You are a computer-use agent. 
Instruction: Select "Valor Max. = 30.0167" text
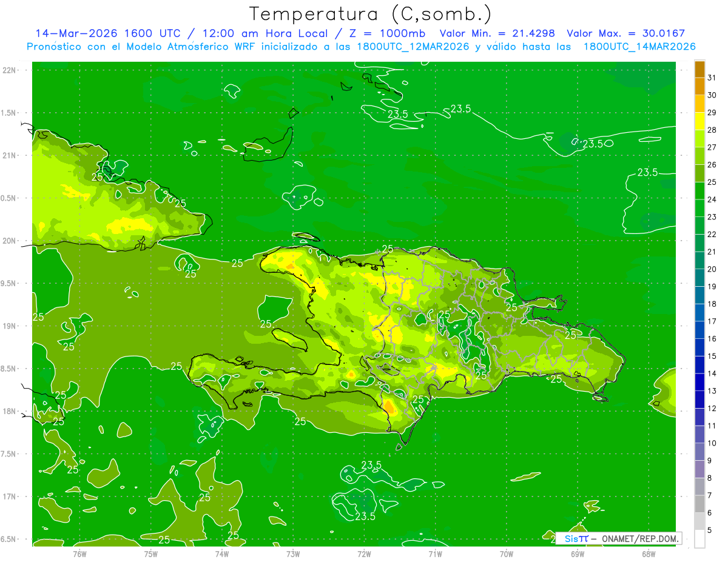coord(626,33)
